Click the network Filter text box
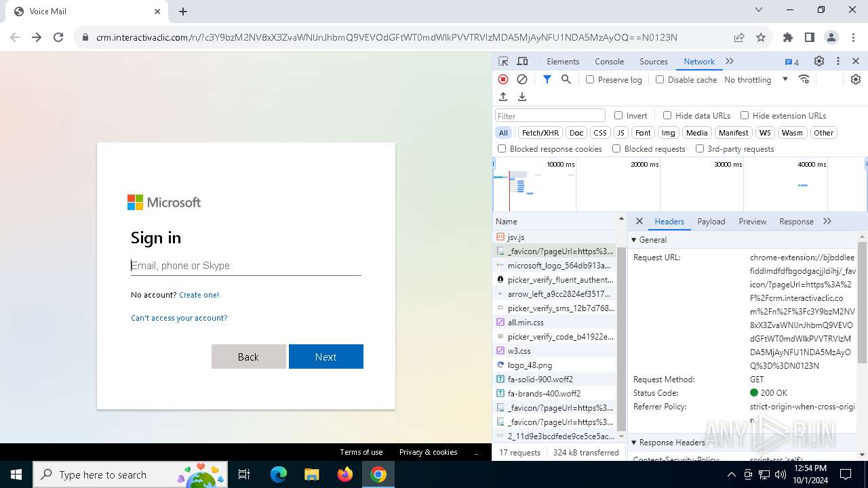 [x=550, y=116]
